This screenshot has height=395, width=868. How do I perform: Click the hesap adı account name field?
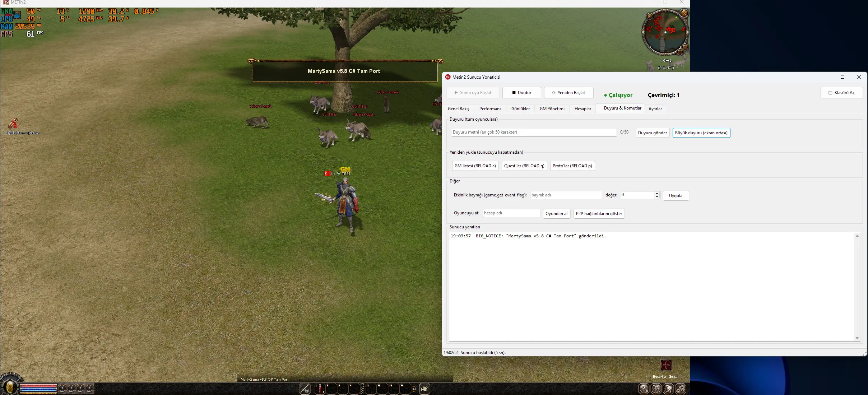[x=511, y=213]
